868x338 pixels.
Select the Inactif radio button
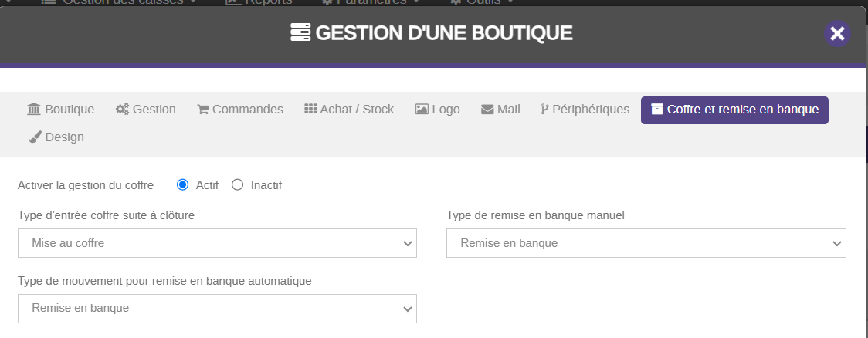pyautogui.click(x=238, y=185)
